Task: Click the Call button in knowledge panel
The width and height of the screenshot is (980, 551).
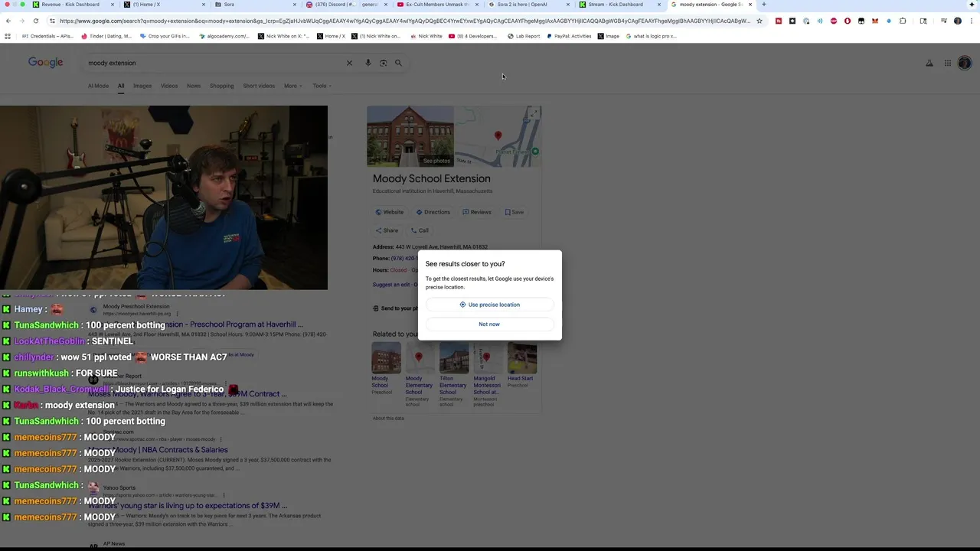Action: click(420, 230)
